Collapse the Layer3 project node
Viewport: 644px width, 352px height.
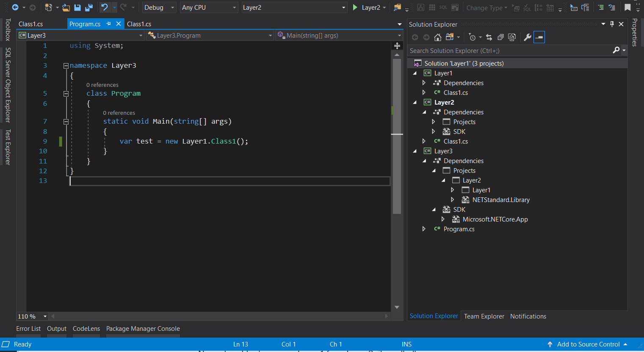point(415,151)
